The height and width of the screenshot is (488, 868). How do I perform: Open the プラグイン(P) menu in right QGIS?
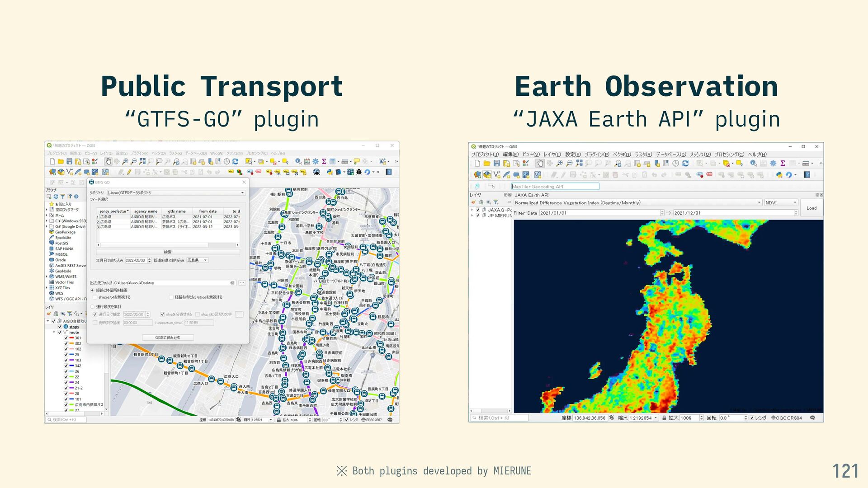[596, 155]
